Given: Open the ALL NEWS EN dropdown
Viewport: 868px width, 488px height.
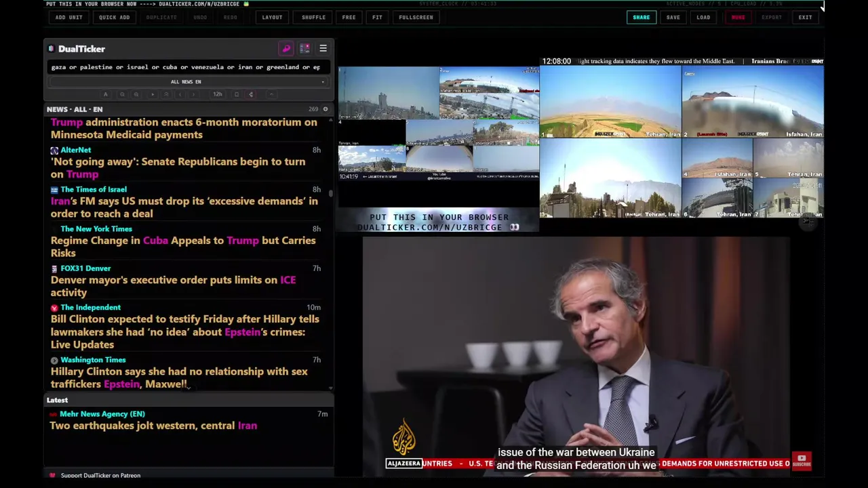Looking at the screenshot, I should tap(186, 82).
